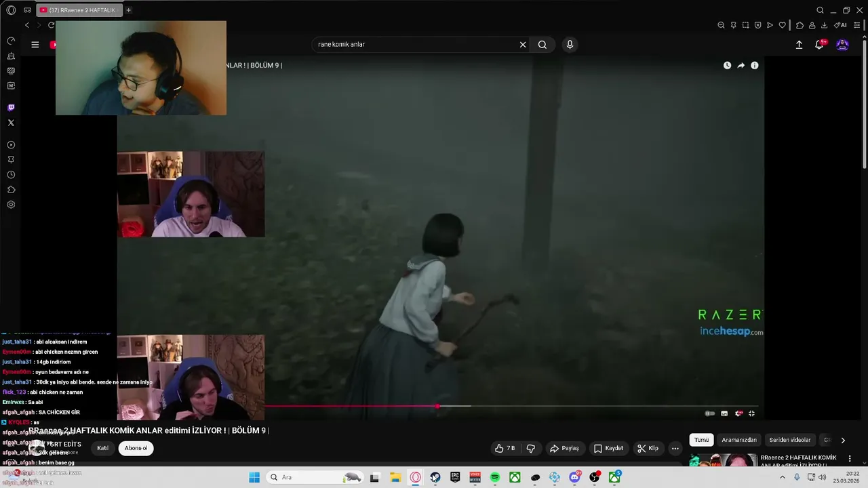Open GX Control speedometer in sidebar
The image size is (868, 488).
click(x=11, y=41)
